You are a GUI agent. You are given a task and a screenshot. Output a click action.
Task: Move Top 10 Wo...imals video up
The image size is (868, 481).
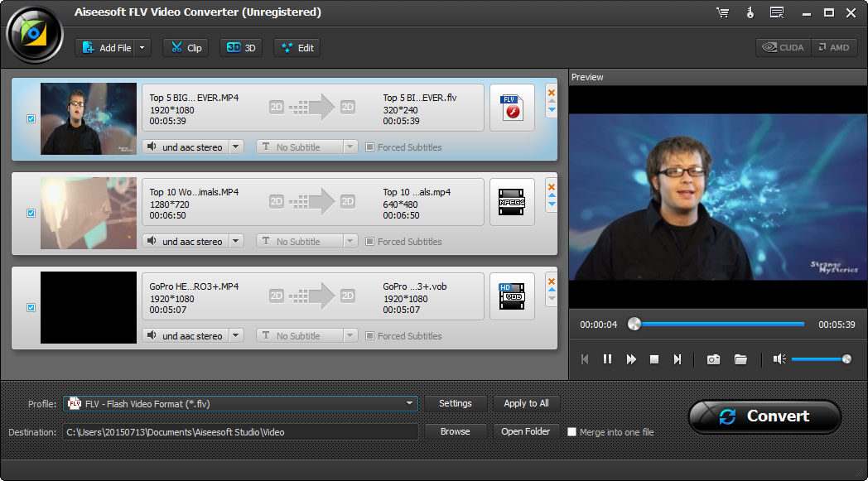pyautogui.click(x=552, y=195)
